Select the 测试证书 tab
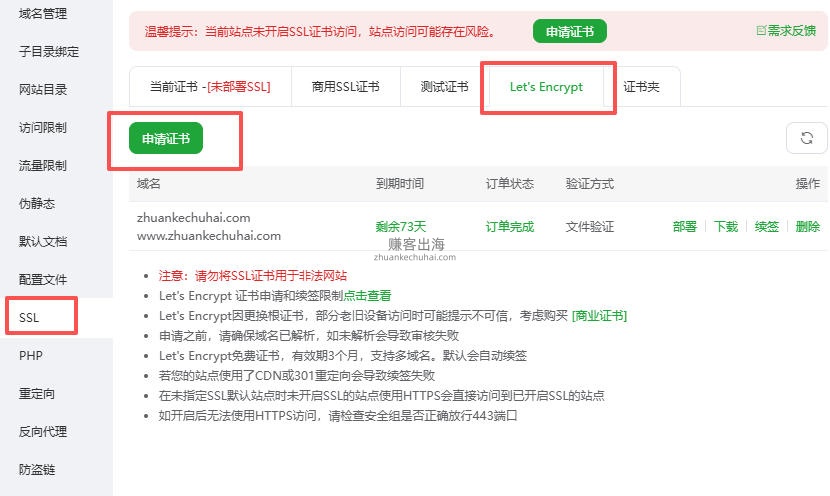This screenshot has height=496, width=830. pyautogui.click(x=444, y=87)
